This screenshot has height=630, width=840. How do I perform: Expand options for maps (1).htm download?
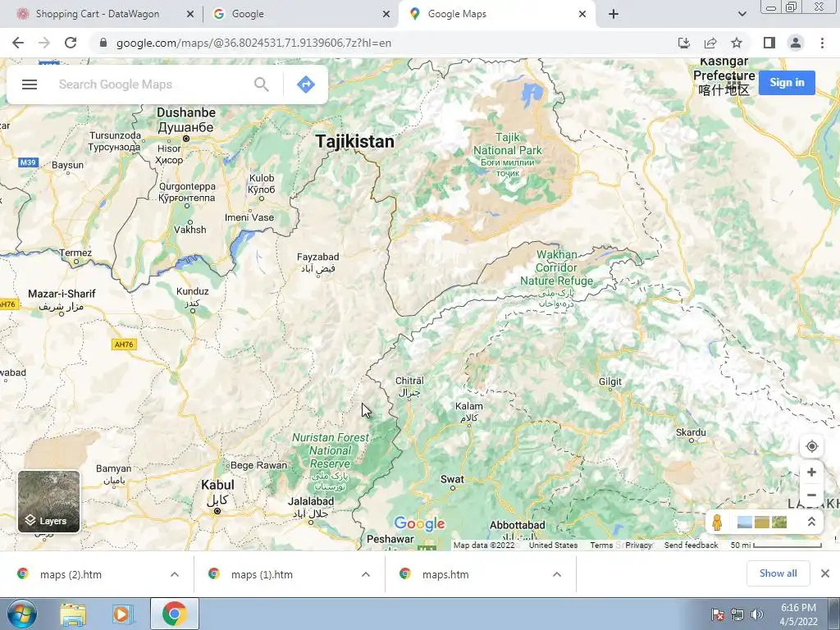tap(366, 574)
